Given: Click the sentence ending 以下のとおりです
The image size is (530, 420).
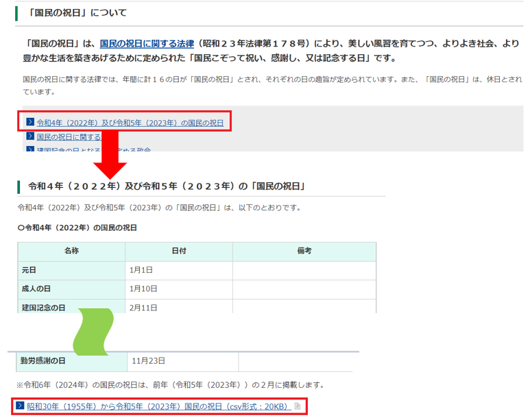Looking at the screenshot, I should (x=159, y=208).
